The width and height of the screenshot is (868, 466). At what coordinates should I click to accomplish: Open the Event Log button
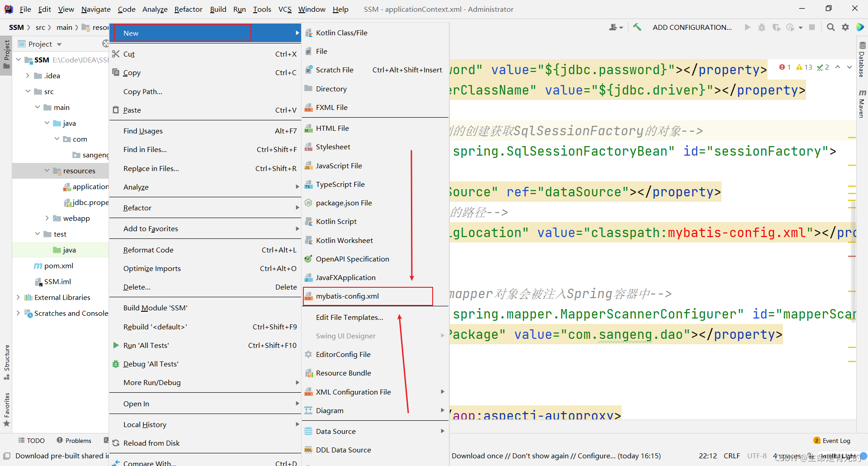tap(832, 441)
